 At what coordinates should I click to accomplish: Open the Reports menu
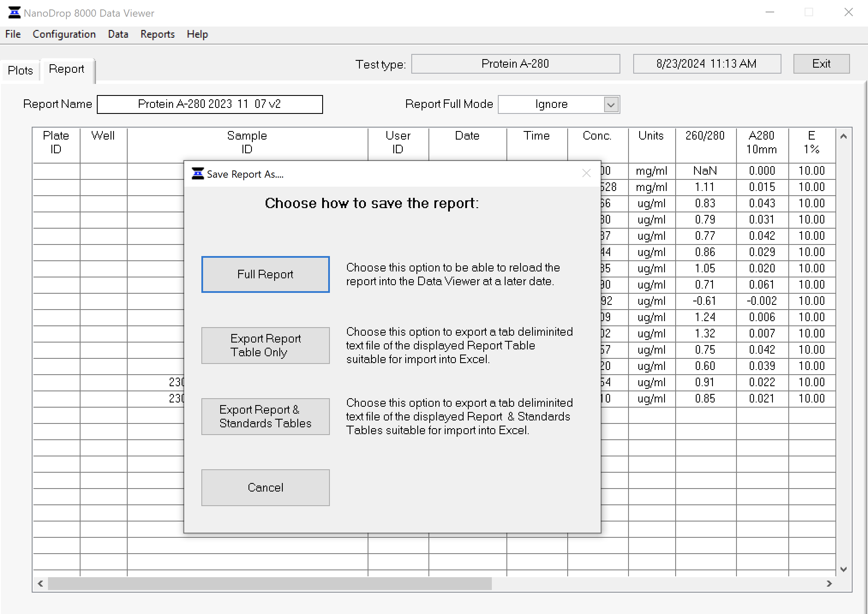[158, 34]
